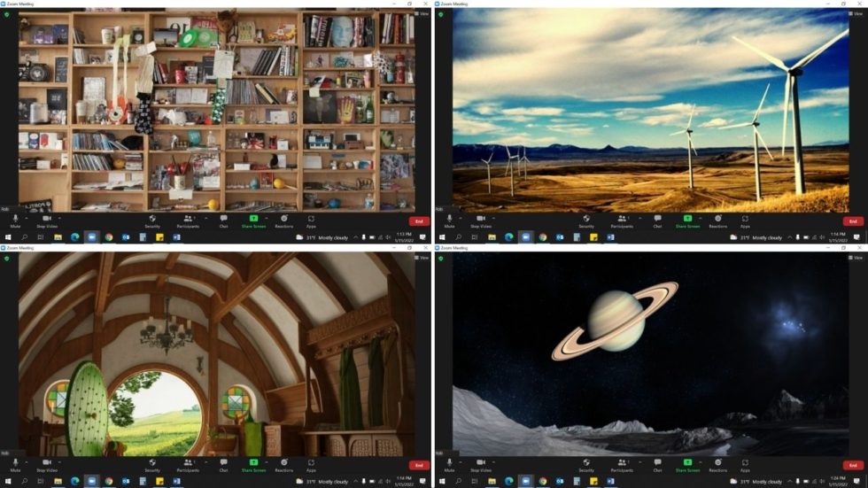Expand Share Screen options arrow in hobbit house meeting

point(264,461)
